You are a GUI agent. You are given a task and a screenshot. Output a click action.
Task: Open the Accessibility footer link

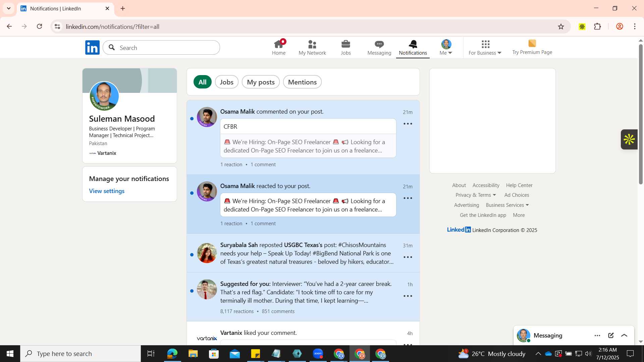(x=486, y=185)
